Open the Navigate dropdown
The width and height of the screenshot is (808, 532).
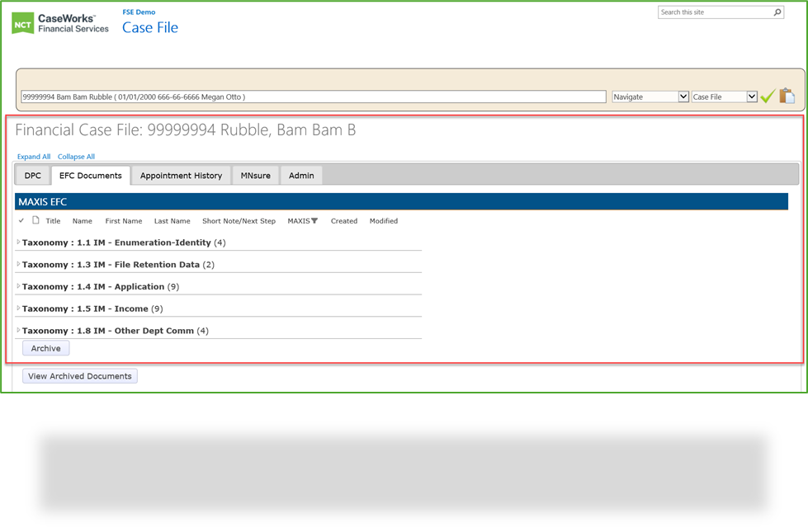[650, 96]
